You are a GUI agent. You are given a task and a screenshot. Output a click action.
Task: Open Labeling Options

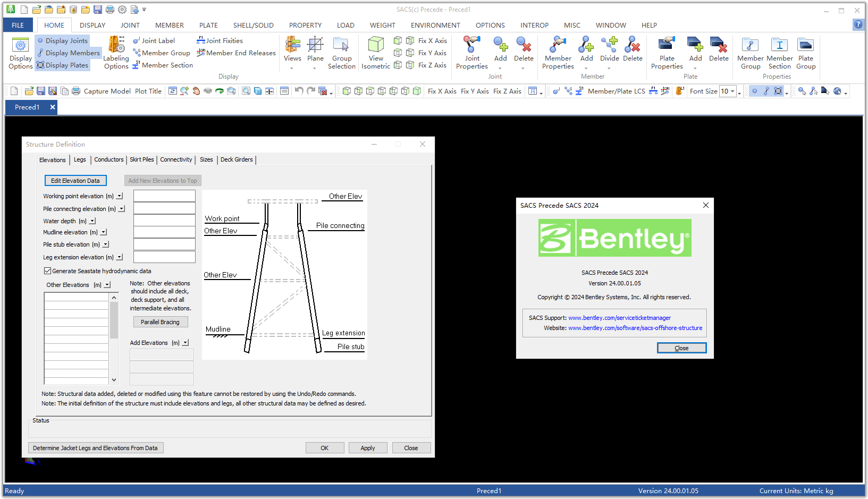coord(116,53)
